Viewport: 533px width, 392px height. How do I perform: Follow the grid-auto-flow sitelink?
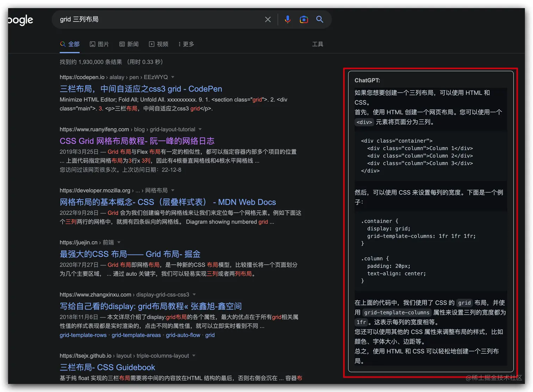click(x=183, y=335)
